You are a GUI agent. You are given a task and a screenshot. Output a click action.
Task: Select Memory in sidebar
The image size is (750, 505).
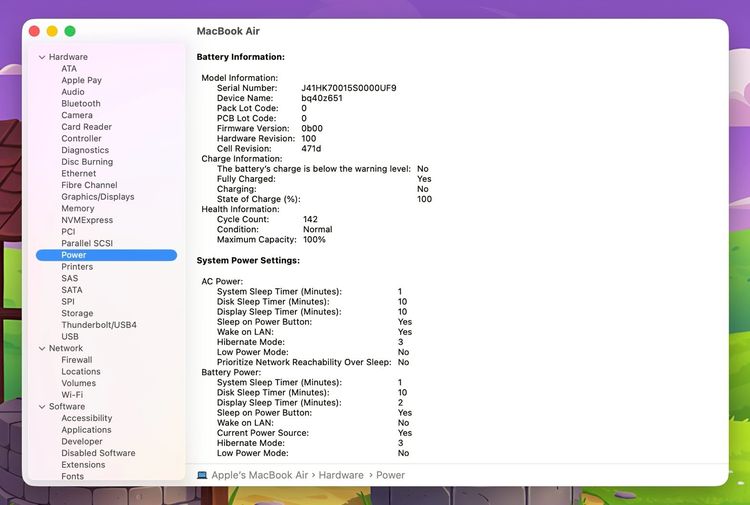[77, 209]
